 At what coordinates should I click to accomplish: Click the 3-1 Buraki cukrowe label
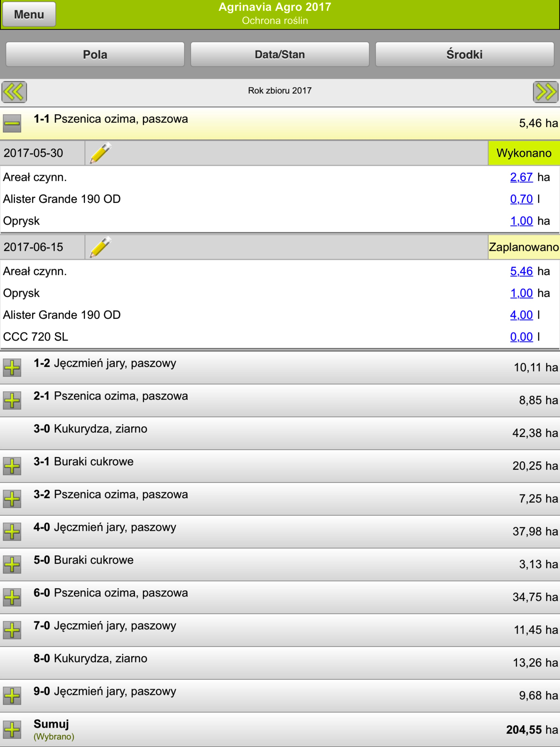(x=83, y=461)
